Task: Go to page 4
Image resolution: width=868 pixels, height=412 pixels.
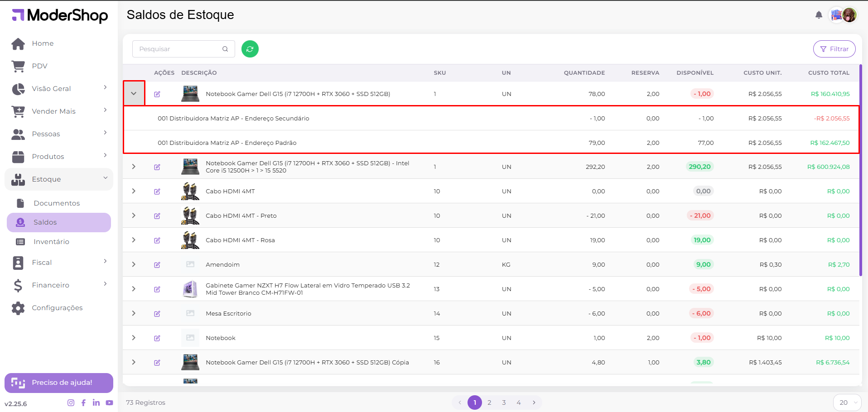Action: coord(519,402)
